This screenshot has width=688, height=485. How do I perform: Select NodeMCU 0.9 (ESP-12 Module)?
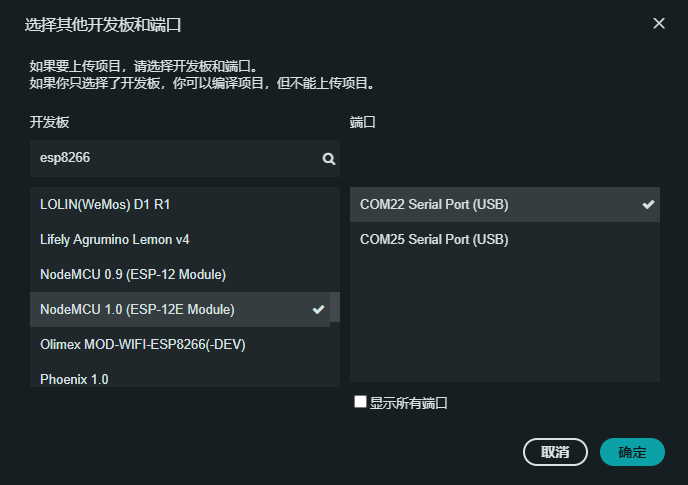pyautogui.click(x=180, y=274)
